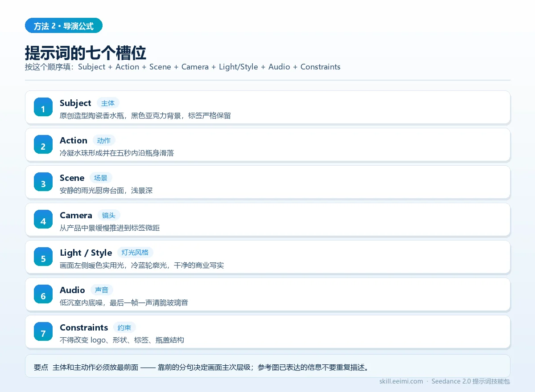Screen dimensions: 535x392
Task: Click the "要点" label in the note box
Action: click(x=41, y=367)
